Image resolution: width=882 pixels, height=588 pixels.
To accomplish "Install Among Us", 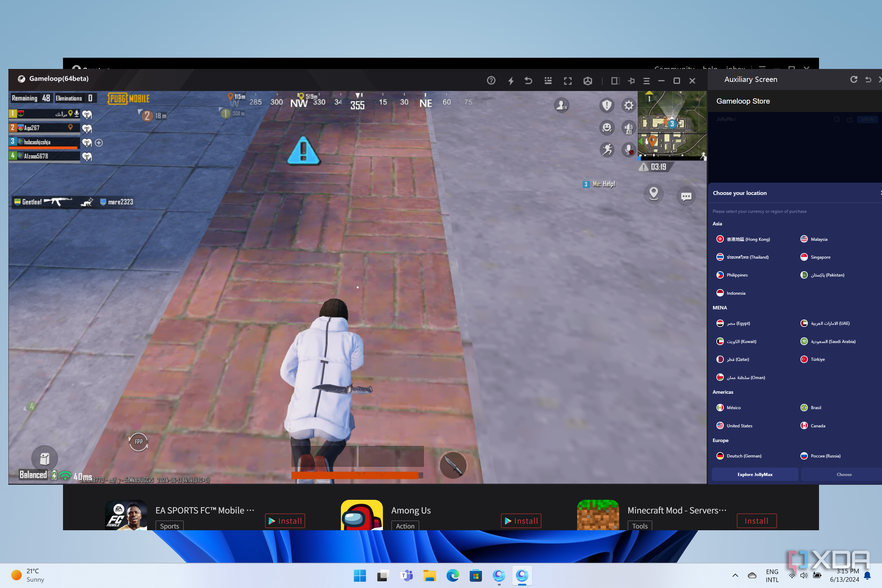I will [521, 521].
